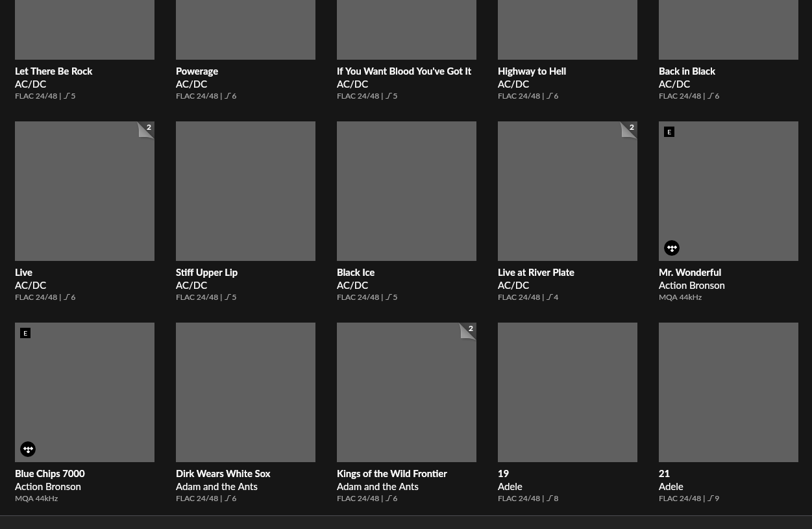Open the Adele 21 album cover

pos(728,392)
